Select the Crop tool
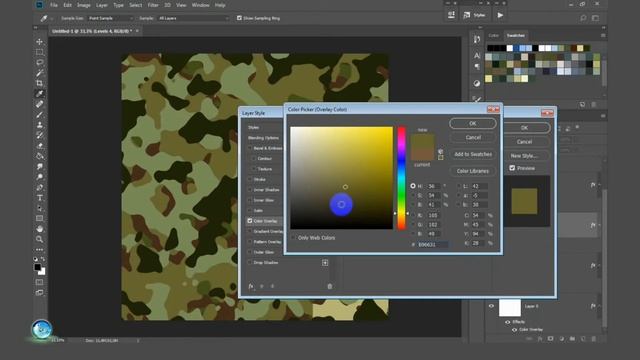 point(40,83)
